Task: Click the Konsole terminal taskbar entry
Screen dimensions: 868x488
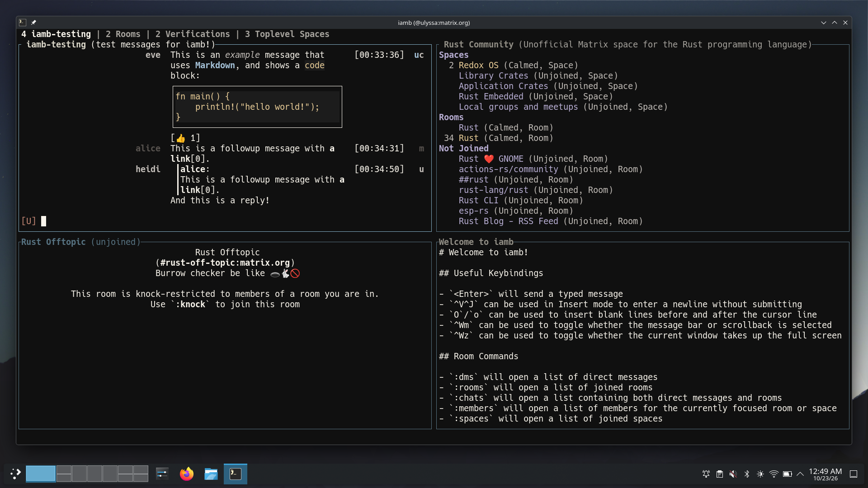Action: point(236,474)
